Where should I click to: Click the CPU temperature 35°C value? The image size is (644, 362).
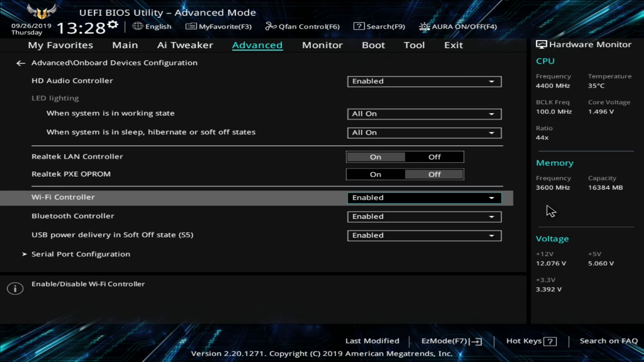(596, 85)
